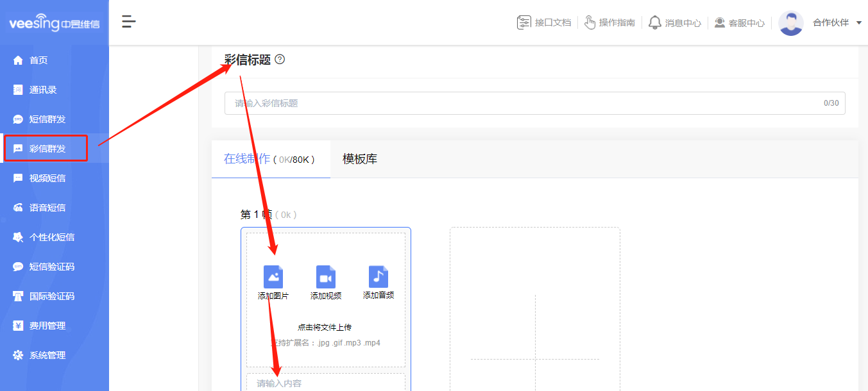Collapse the sidebar via hamburger icon
868x391 pixels.
pyautogui.click(x=128, y=21)
